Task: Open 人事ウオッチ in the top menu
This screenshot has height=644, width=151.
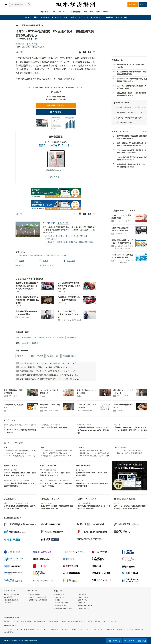Action: [88, 12]
